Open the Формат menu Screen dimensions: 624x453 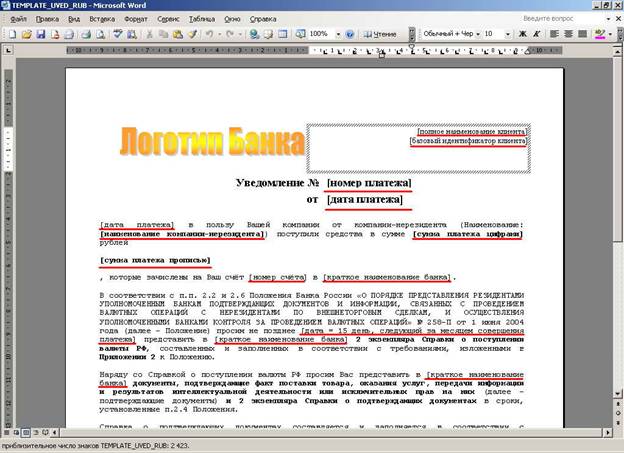[x=134, y=18]
